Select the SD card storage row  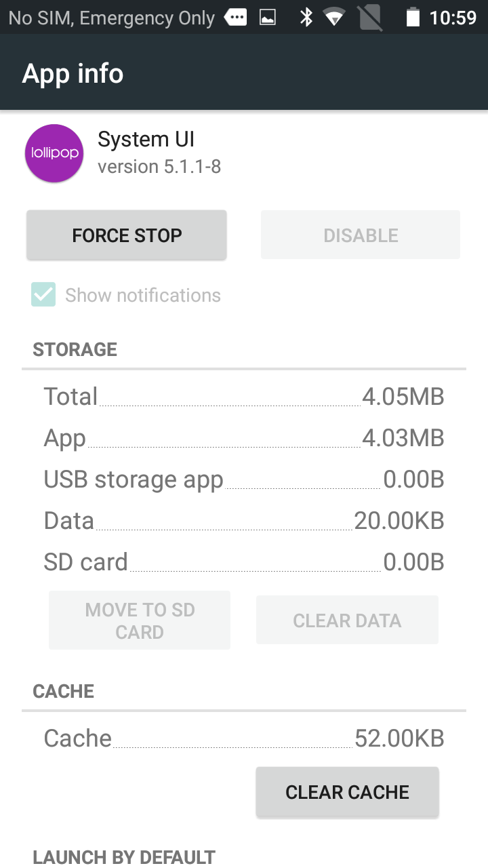244,561
